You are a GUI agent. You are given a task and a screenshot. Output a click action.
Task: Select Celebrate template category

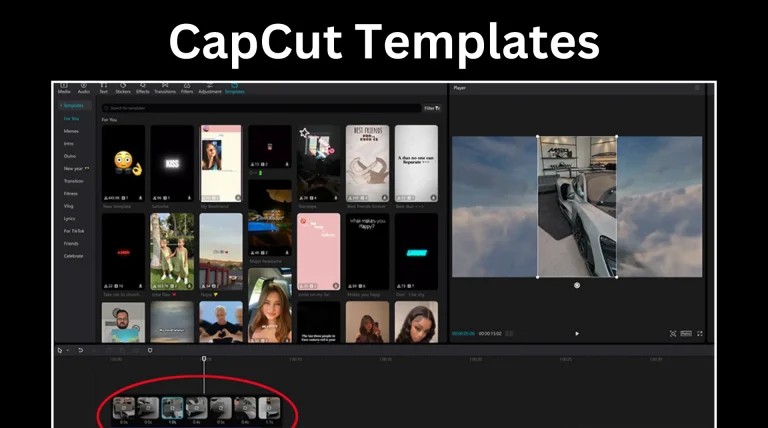(73, 256)
